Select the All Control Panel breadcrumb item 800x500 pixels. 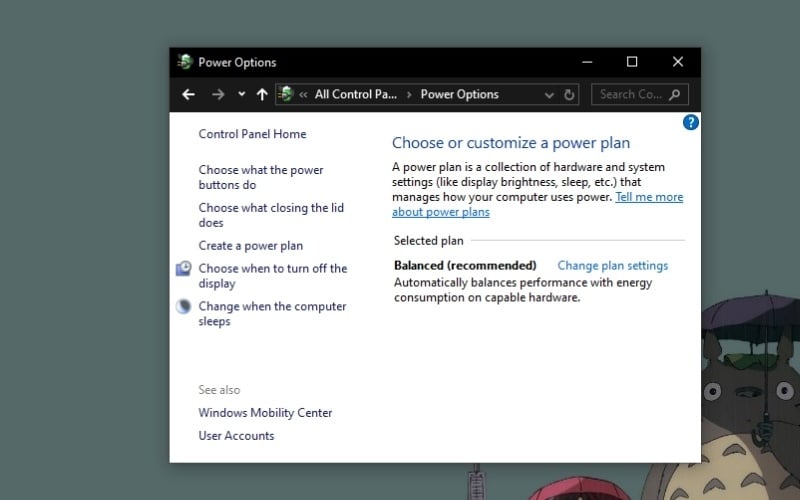[x=355, y=95]
